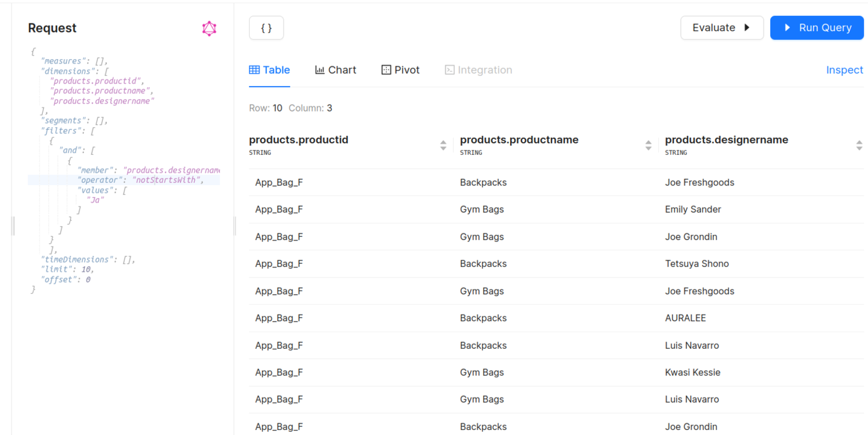
Task: Click the Table grid icon
Action: pyautogui.click(x=255, y=70)
